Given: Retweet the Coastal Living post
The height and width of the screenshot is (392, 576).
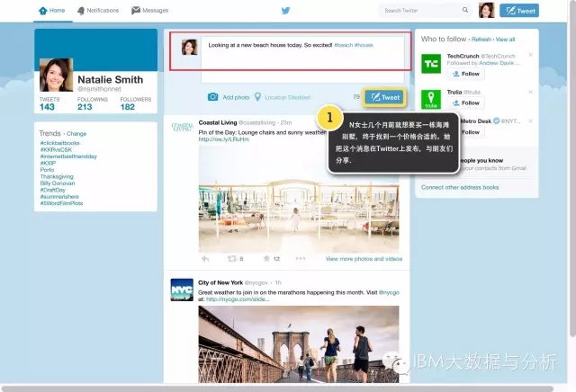Looking at the screenshot, I should [x=233, y=258].
